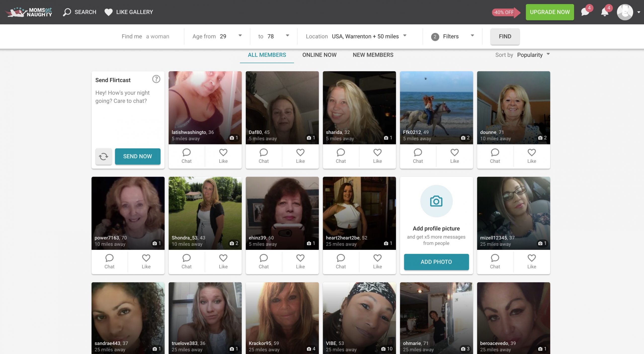644x354 pixels.
Task: Chat with ehinz39
Action: click(263, 262)
